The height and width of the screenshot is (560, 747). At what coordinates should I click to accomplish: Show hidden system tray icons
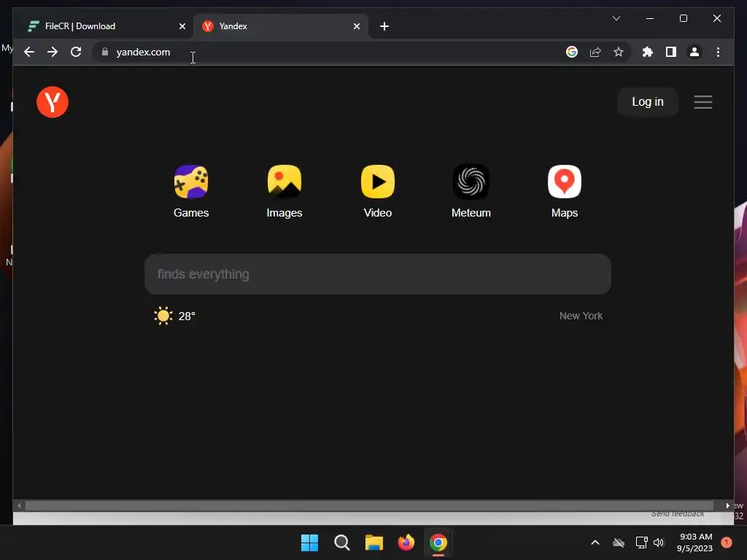pyautogui.click(x=595, y=542)
